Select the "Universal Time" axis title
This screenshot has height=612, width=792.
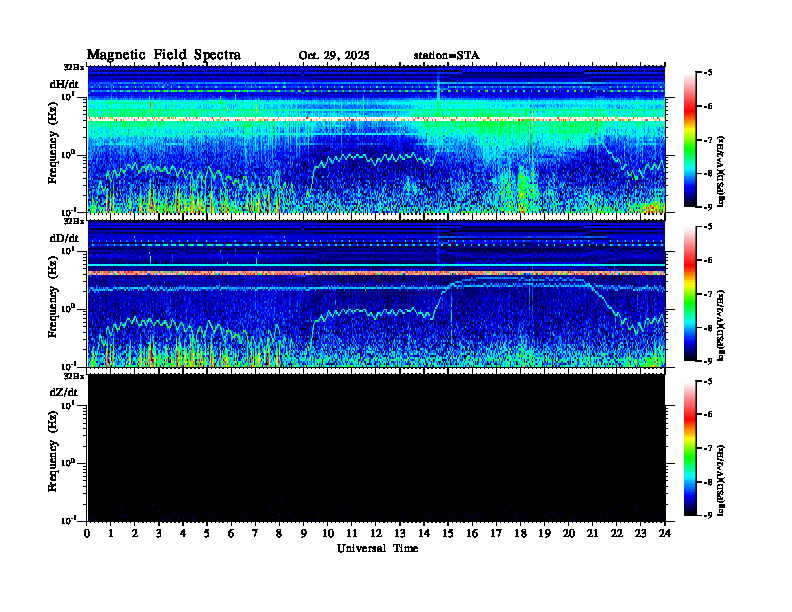(377, 548)
